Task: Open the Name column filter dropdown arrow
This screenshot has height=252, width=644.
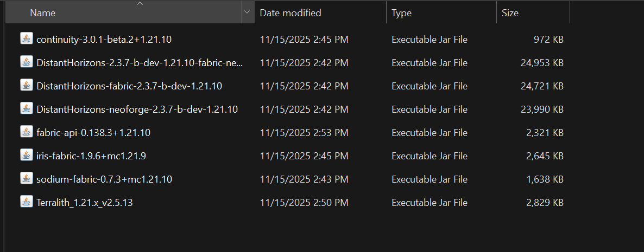Action: pyautogui.click(x=247, y=12)
